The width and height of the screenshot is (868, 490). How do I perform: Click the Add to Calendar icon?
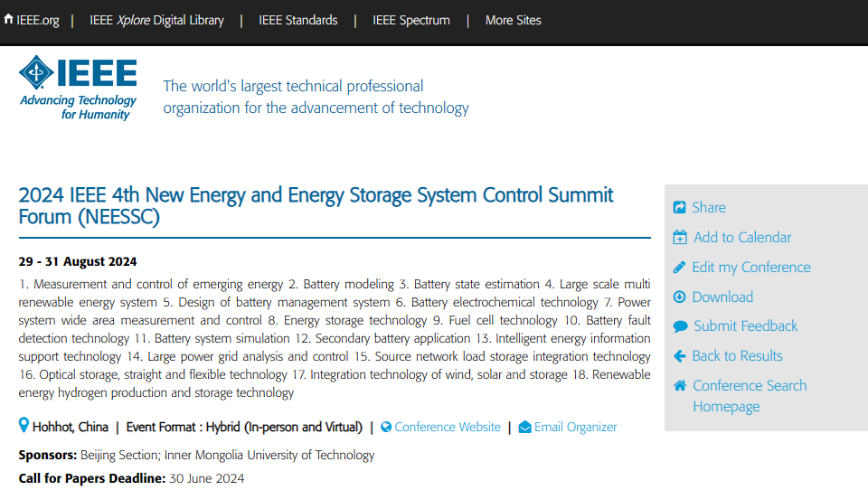680,238
